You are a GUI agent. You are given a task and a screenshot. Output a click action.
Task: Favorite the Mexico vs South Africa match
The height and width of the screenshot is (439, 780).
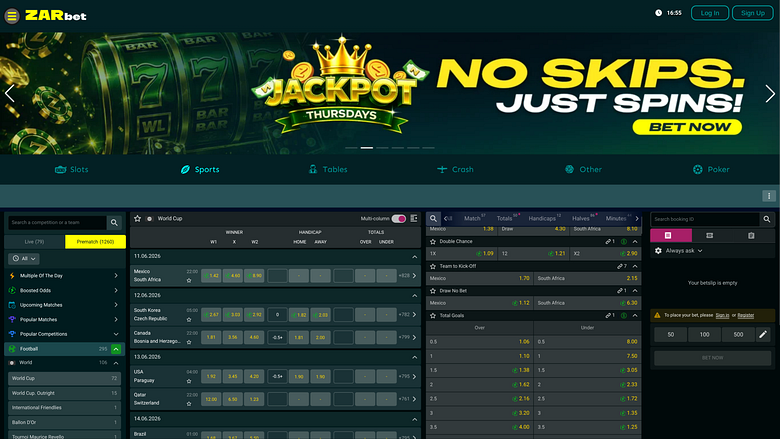[x=189, y=280]
